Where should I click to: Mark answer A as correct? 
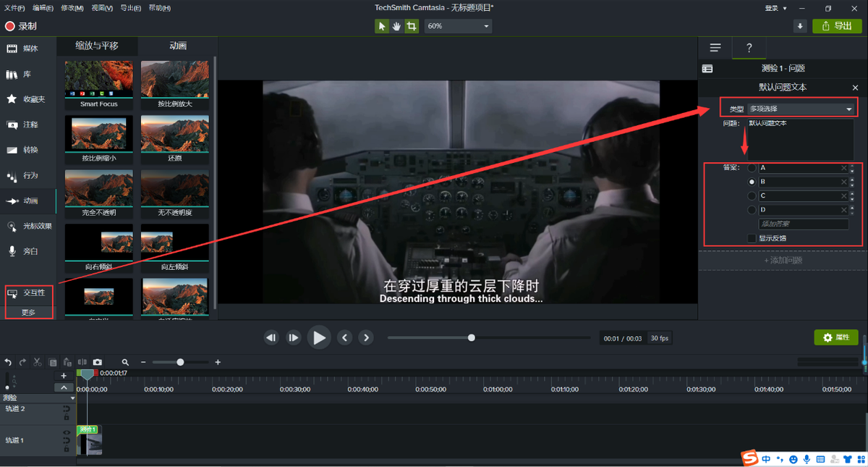[752, 168]
